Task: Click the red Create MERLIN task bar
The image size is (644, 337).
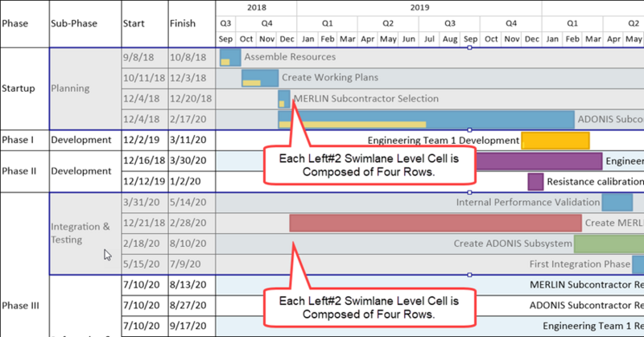Action: click(436, 223)
